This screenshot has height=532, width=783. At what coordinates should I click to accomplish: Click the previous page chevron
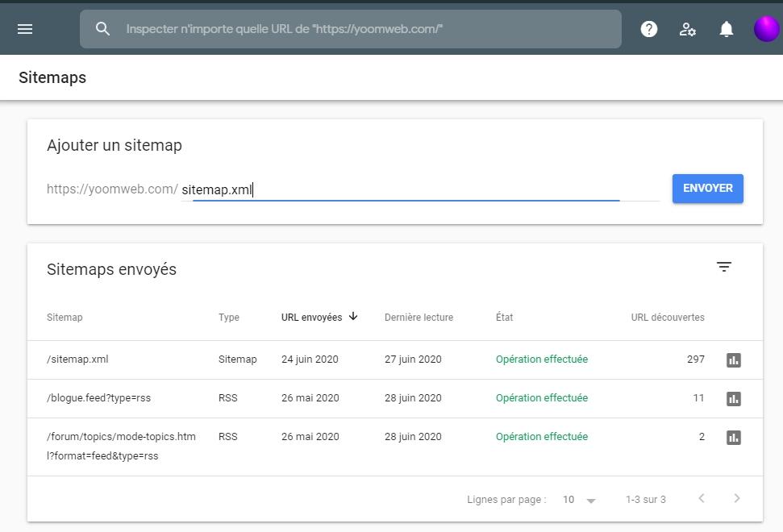[x=701, y=498]
